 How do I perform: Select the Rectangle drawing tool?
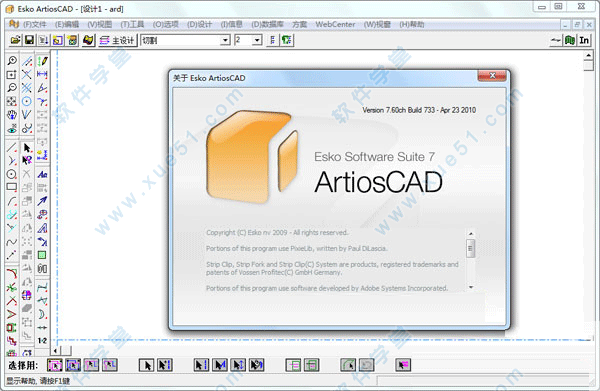click(x=12, y=187)
